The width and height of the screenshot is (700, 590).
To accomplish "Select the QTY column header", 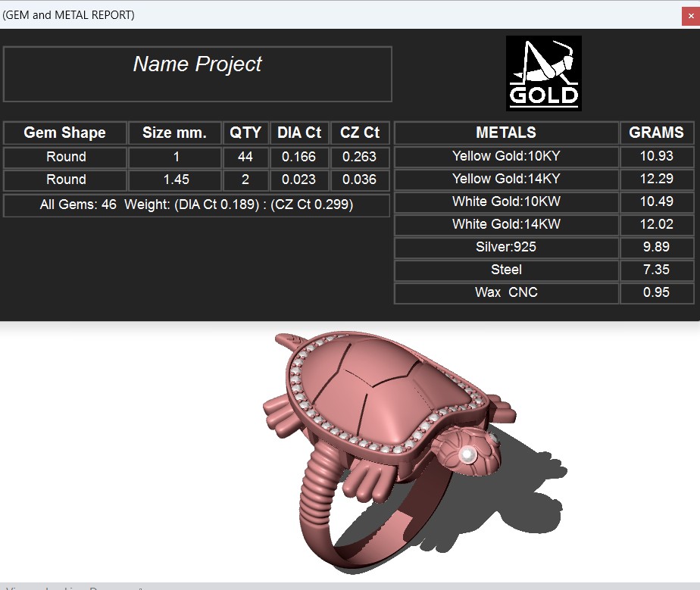I will click(245, 133).
